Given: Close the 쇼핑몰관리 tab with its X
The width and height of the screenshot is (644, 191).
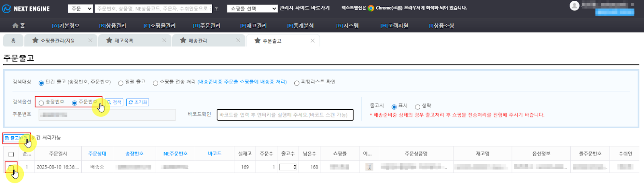Looking at the screenshot, I should [x=90, y=41].
